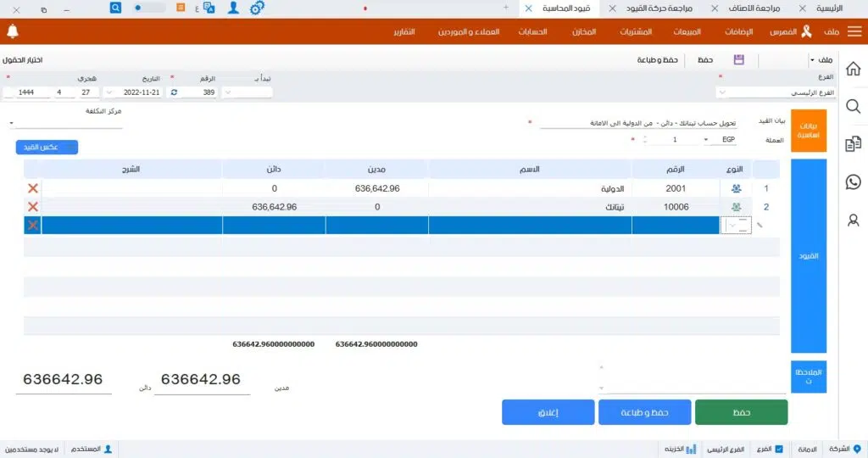Image resolution: width=868 pixels, height=458 pixels.
Task: Switch to الرئيسية tab
Action: [829, 8]
